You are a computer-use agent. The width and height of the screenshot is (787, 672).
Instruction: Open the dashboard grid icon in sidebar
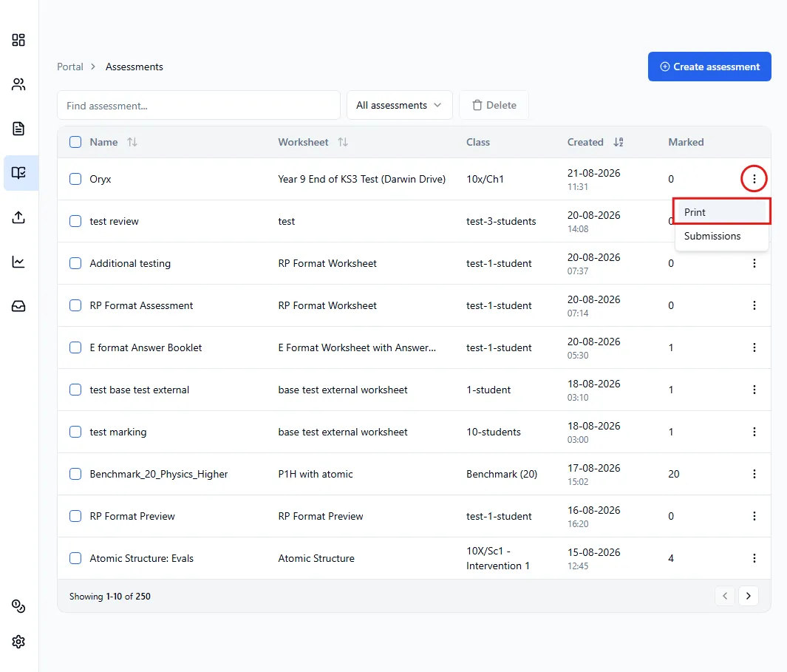(x=18, y=40)
